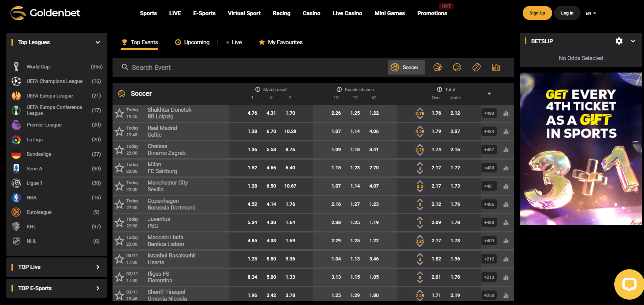Open the Serie A league link

(34, 169)
